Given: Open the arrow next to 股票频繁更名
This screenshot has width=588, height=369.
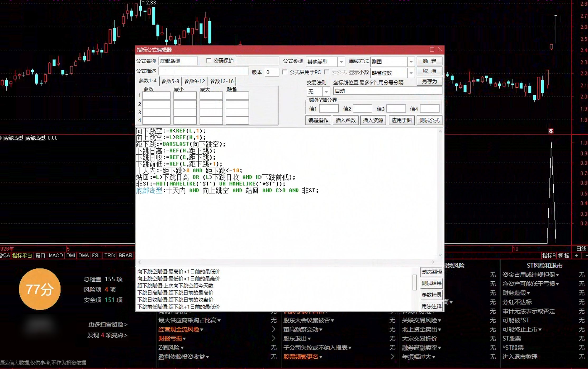Looking at the screenshot, I should [x=392, y=357].
